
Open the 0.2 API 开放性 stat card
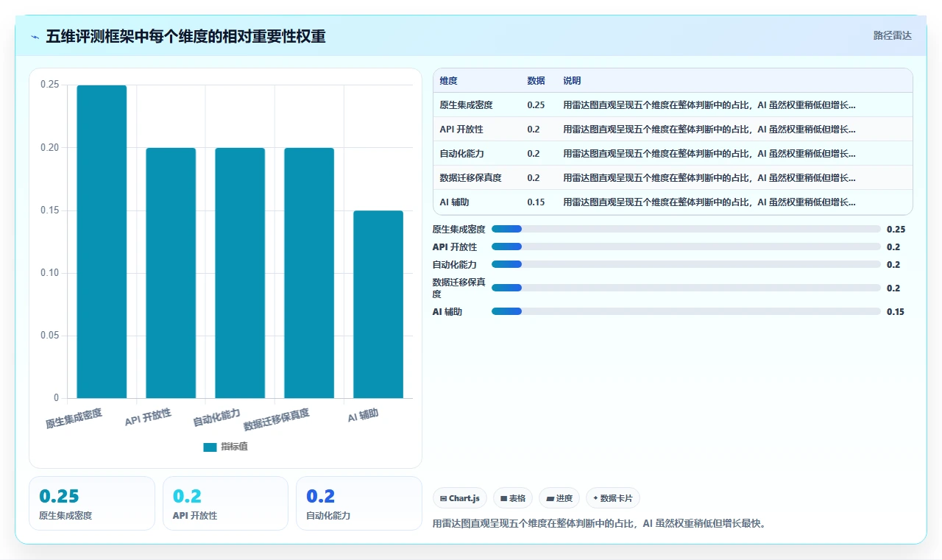click(x=225, y=503)
